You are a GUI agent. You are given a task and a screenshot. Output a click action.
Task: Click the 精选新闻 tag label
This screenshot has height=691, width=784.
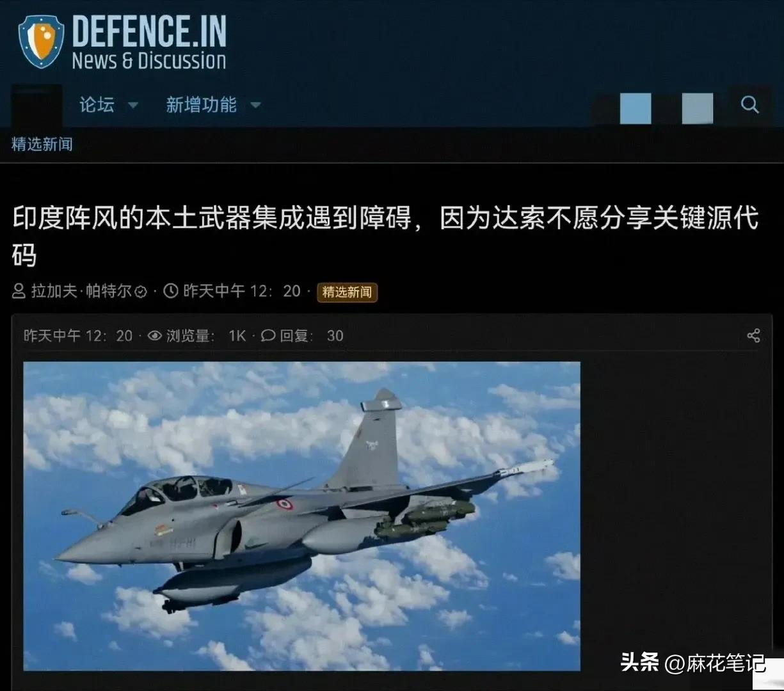coord(347,292)
